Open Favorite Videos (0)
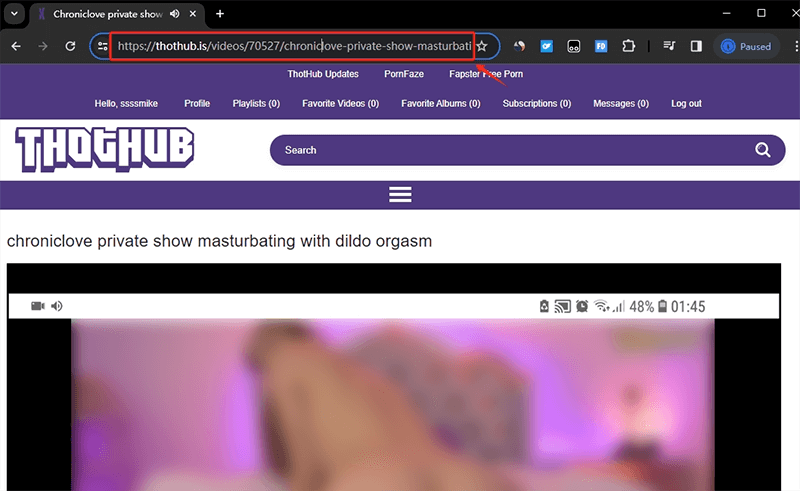The image size is (800, 491). click(x=340, y=104)
